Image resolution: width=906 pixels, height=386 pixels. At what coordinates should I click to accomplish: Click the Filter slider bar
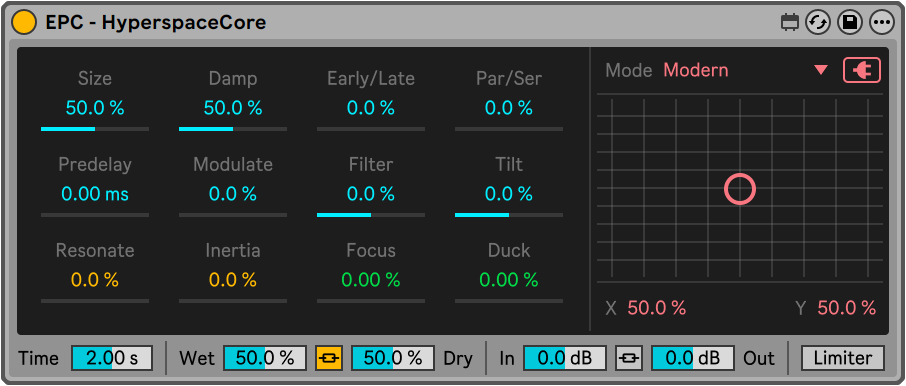(x=371, y=215)
